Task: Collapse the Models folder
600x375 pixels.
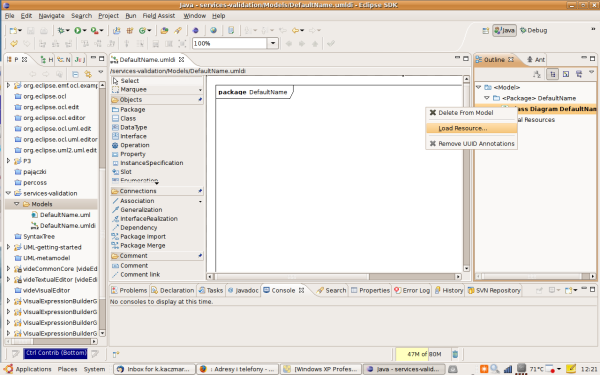Action: pos(16,204)
